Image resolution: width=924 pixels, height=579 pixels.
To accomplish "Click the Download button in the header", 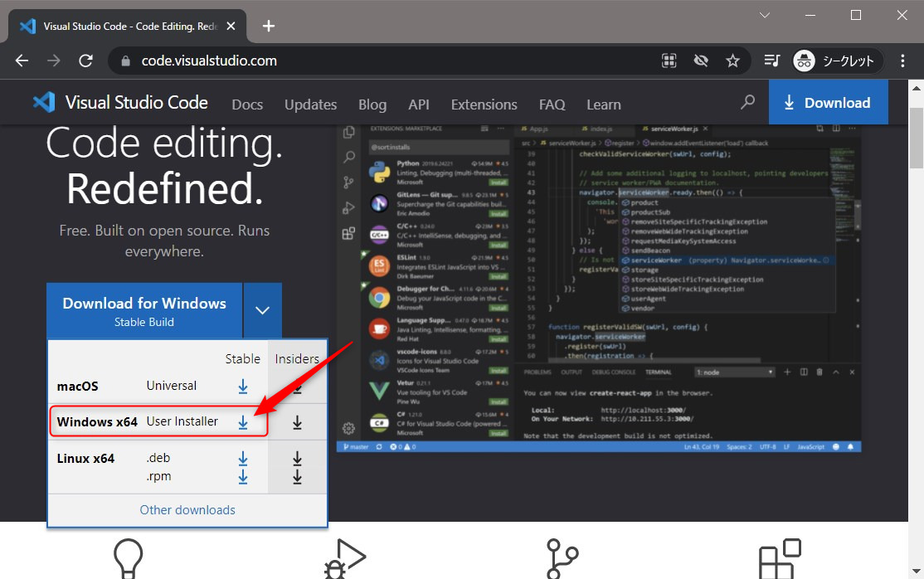I will (828, 101).
